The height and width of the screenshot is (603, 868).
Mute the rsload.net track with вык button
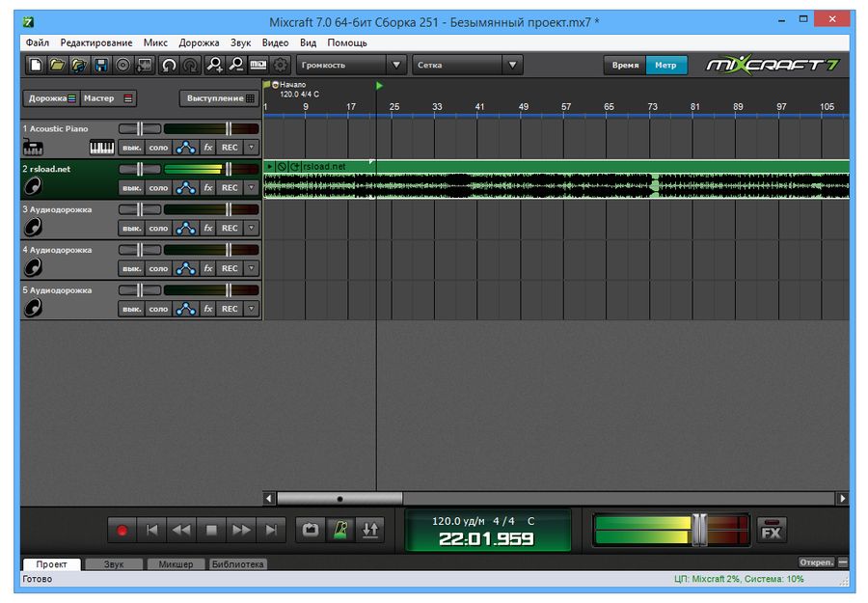[130, 187]
